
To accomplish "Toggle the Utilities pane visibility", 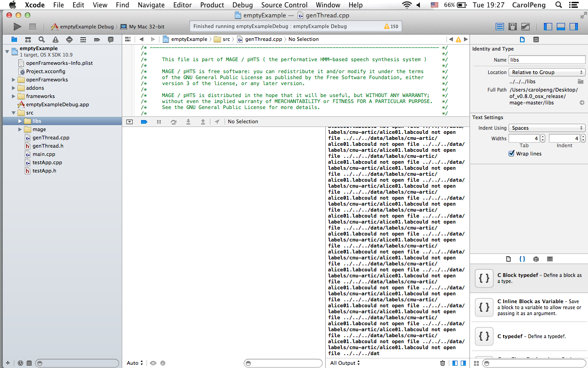I will 574,27.
